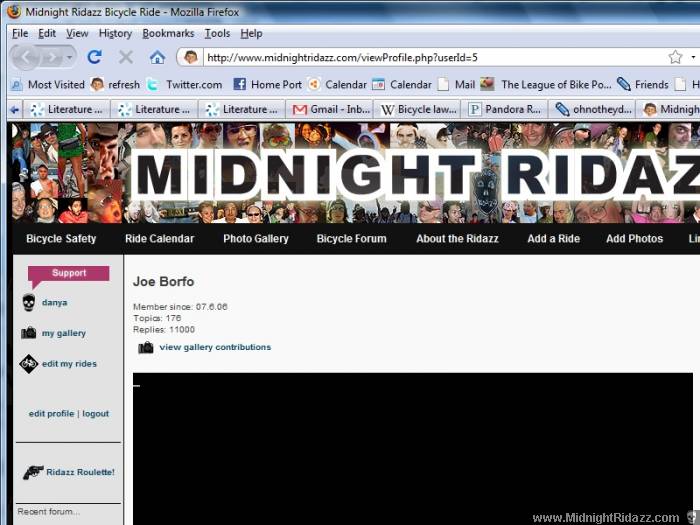
Task: Open Ride Calendar navigation link
Action: (x=159, y=239)
